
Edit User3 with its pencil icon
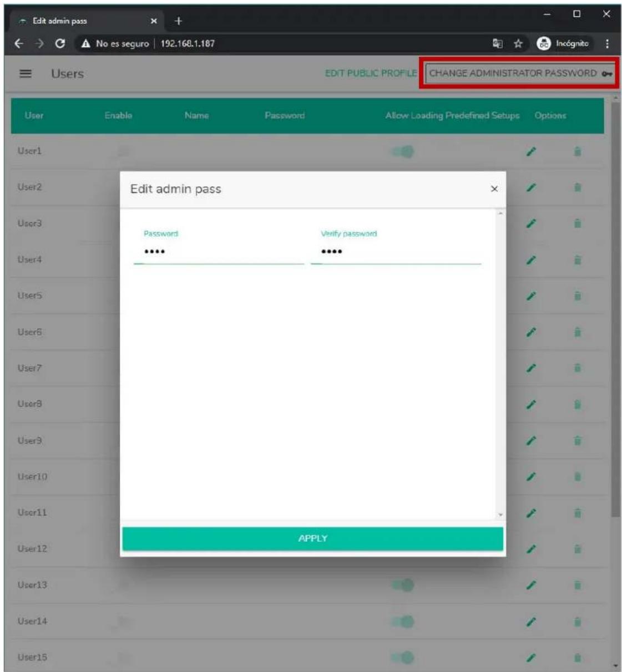tap(531, 223)
